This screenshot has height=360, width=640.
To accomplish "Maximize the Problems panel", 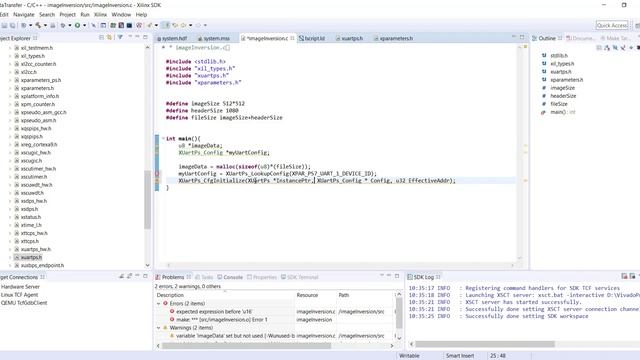I will pos(397,276).
